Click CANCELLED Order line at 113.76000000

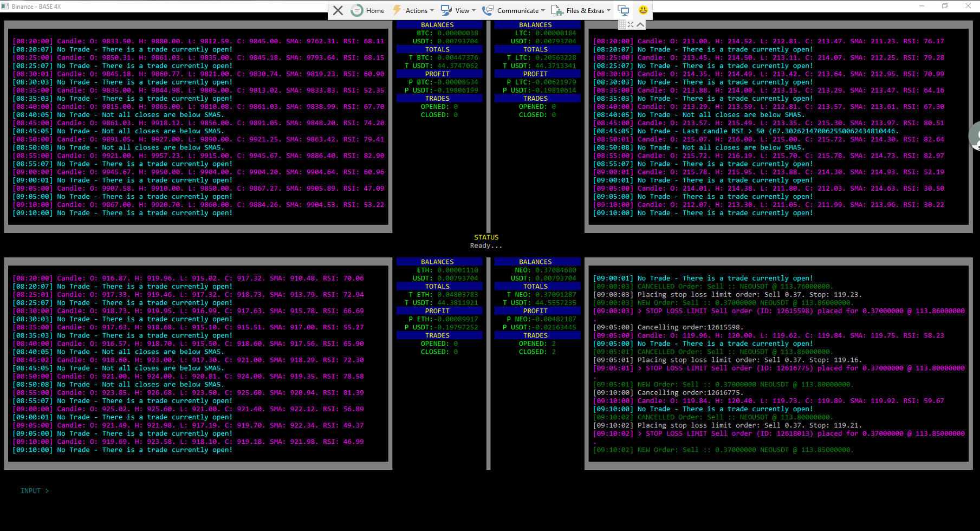coord(713,287)
